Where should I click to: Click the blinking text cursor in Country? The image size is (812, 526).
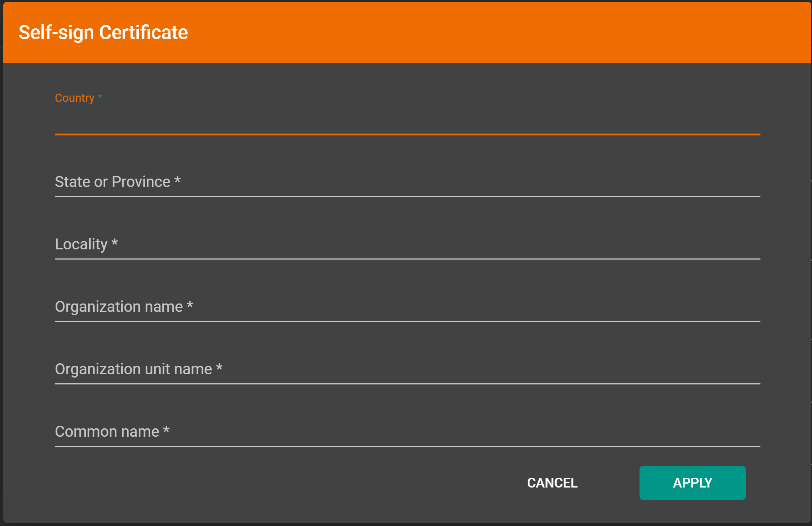coord(55,120)
